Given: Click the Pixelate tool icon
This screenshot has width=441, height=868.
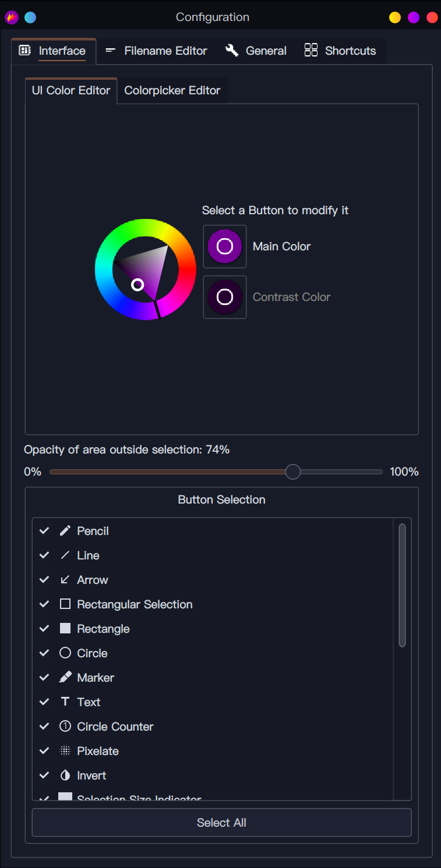Looking at the screenshot, I should (x=65, y=751).
